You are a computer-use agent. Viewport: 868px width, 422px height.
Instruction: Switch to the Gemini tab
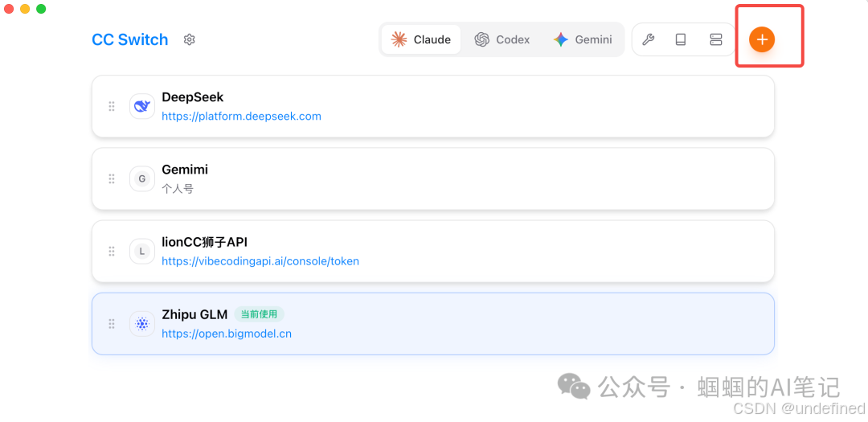point(583,39)
